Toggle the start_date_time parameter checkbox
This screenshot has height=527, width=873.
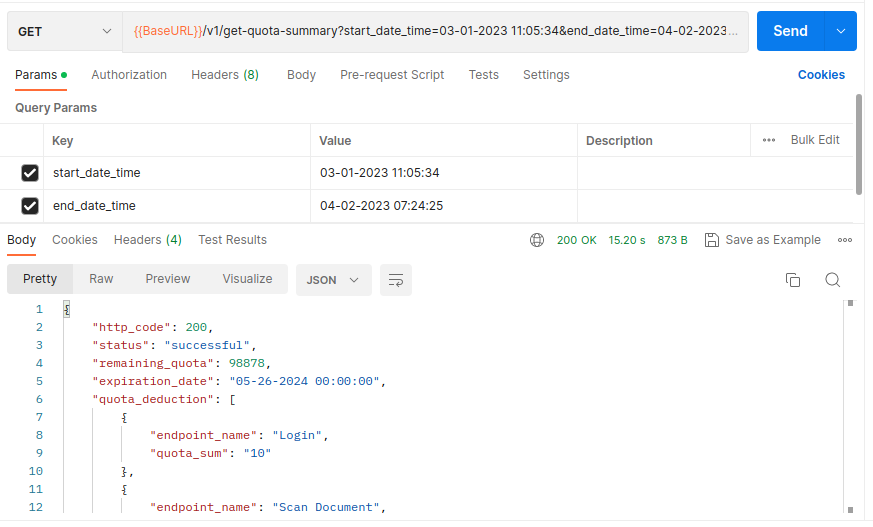click(30, 173)
